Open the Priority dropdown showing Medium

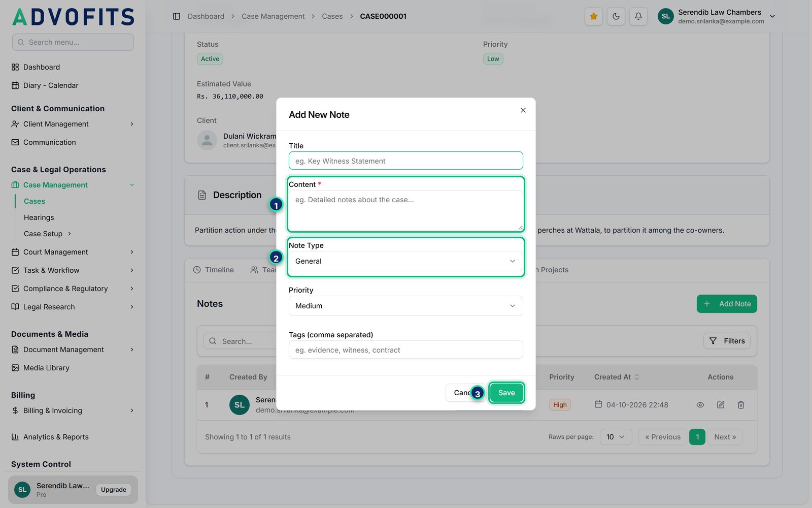[405, 306]
